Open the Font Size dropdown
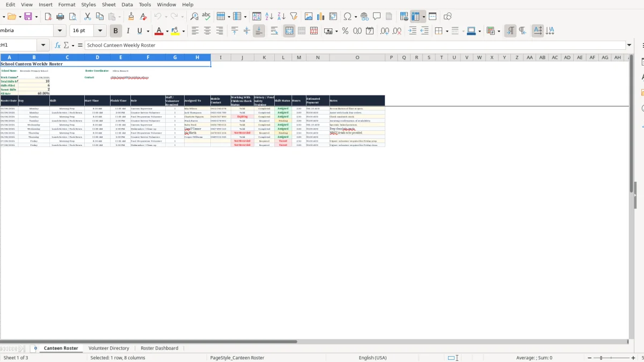644x362 pixels. (100, 31)
